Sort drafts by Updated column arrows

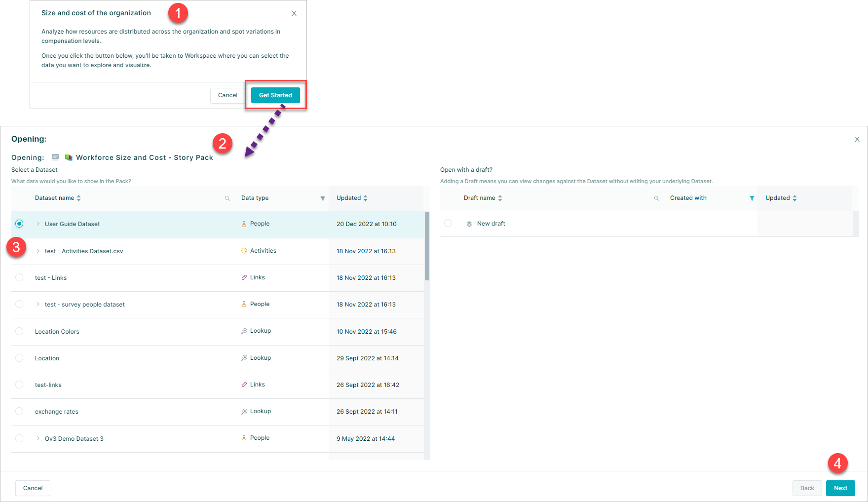pos(794,198)
